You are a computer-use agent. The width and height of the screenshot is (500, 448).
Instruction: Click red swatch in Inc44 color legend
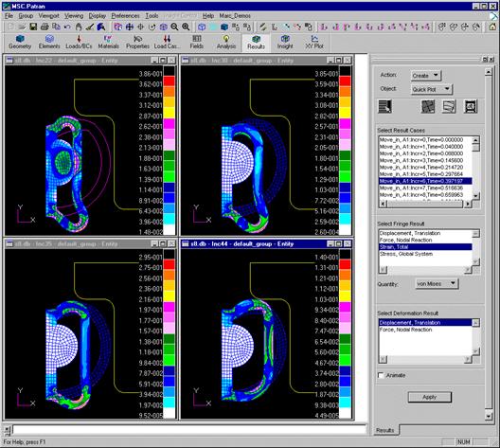tap(345, 264)
